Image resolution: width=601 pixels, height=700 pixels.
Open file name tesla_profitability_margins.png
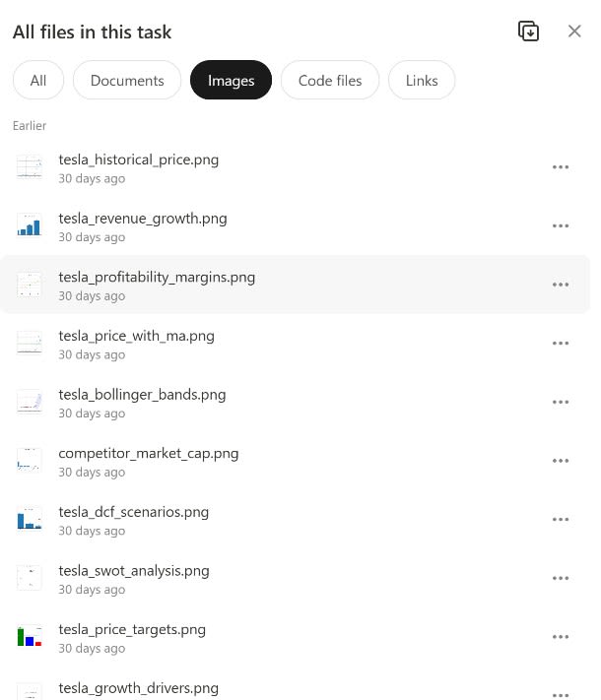pyautogui.click(x=157, y=278)
